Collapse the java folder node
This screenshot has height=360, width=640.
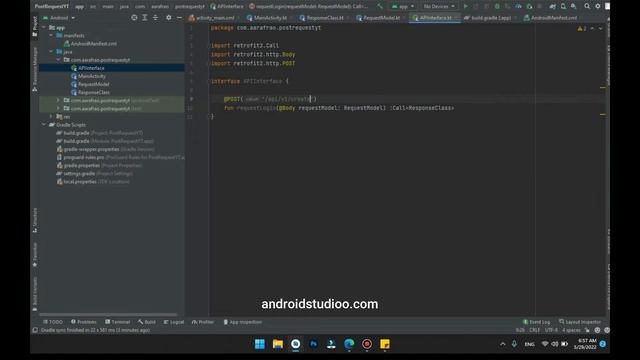(x=51, y=52)
